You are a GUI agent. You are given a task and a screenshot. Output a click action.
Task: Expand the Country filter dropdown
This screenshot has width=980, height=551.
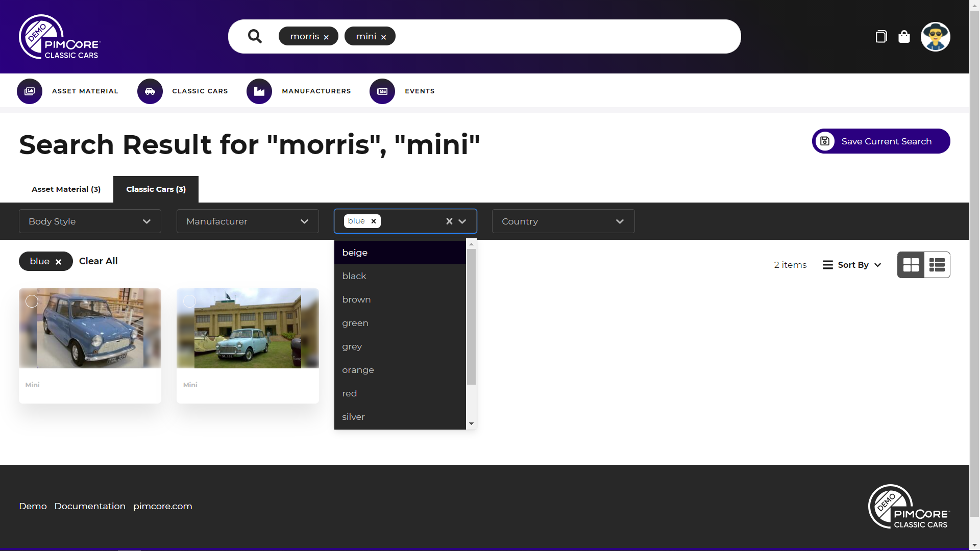coord(563,221)
